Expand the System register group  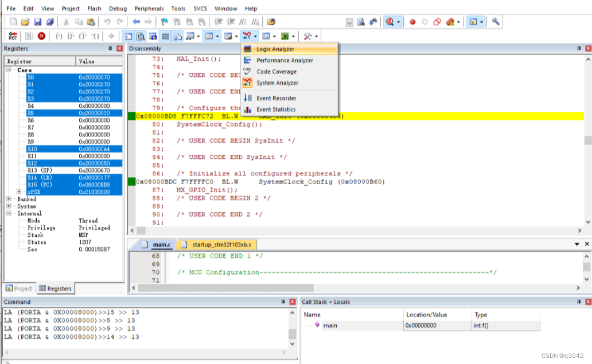click(x=8, y=206)
